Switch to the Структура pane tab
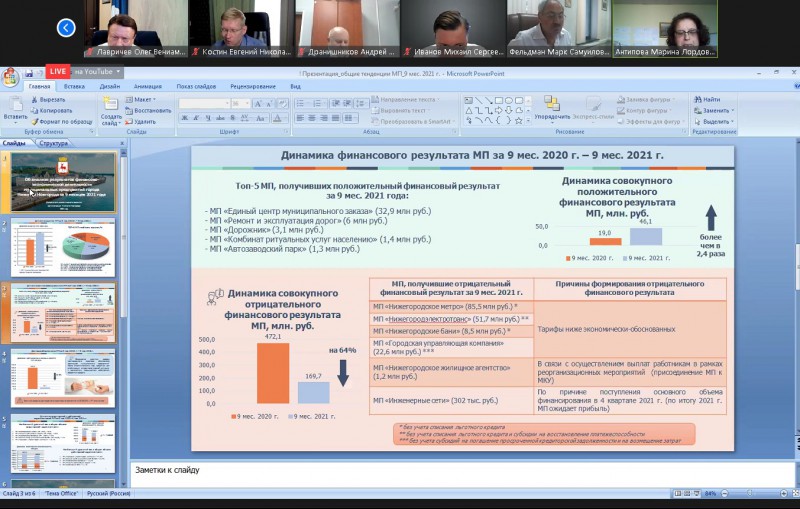Screen dimensions: 800x509 click(x=54, y=144)
